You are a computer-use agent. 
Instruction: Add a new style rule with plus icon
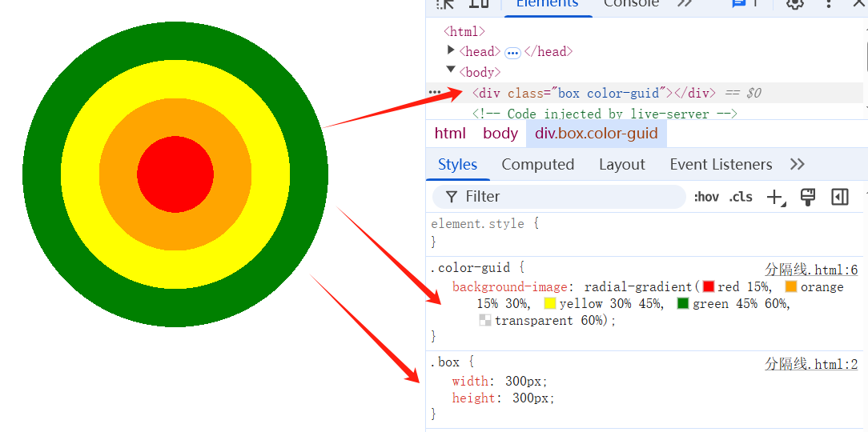coord(775,197)
